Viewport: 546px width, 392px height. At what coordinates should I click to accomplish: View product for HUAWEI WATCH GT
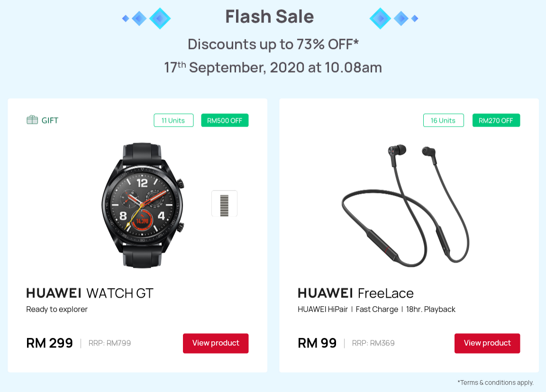[216, 343]
